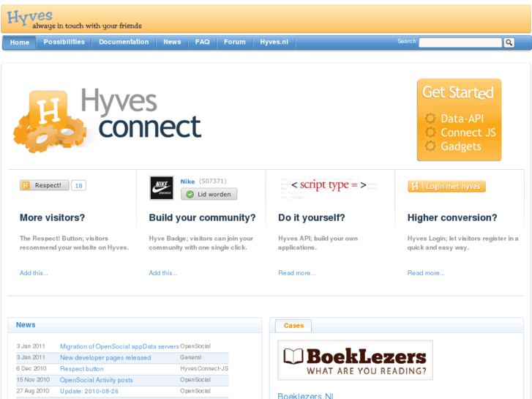
Task: Click the HyvesConnect-JS category label
Action: (x=204, y=368)
